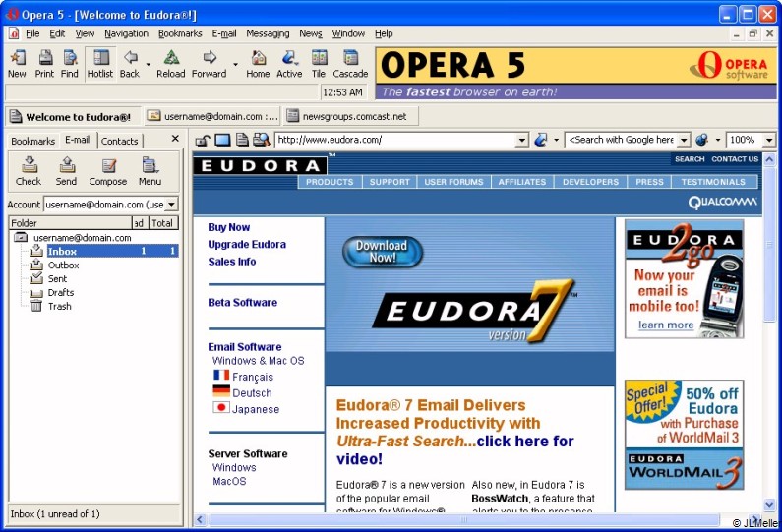Switch to the Contacts tab in Hotlist
This screenshot has height=532, width=782.
point(120,141)
